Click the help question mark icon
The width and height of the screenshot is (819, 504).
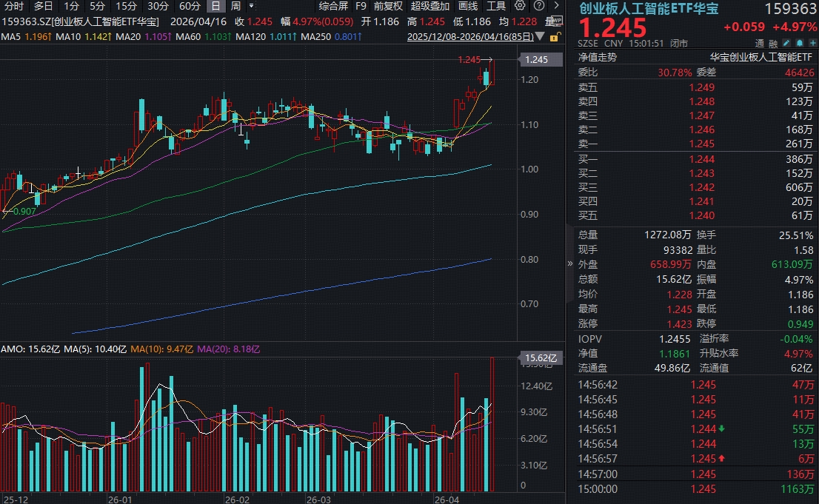538,6
